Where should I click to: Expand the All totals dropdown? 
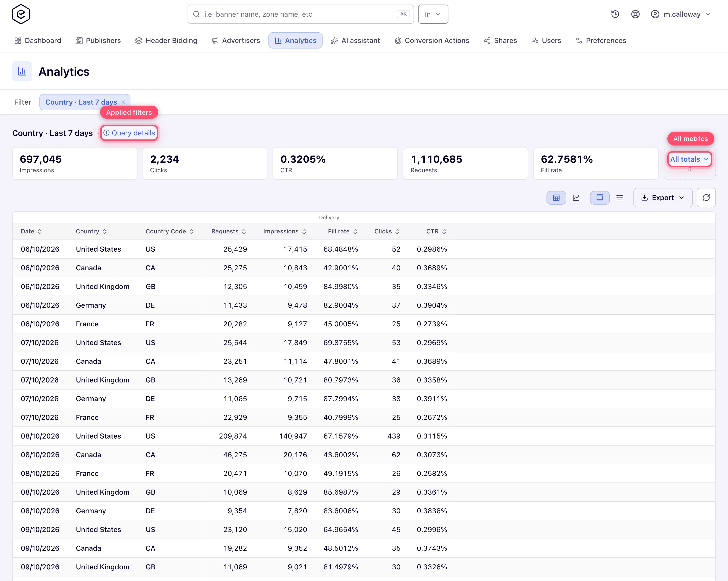[690, 159]
